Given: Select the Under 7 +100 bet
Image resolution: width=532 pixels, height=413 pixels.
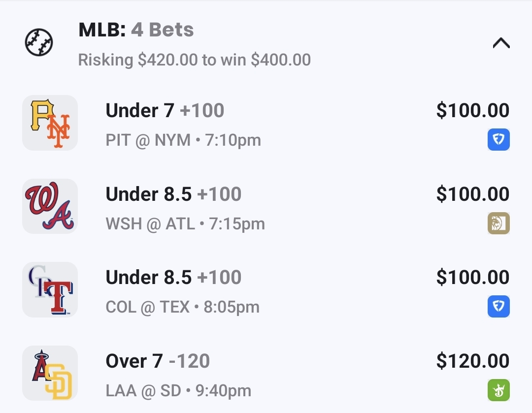Looking at the screenshot, I should (165, 111).
